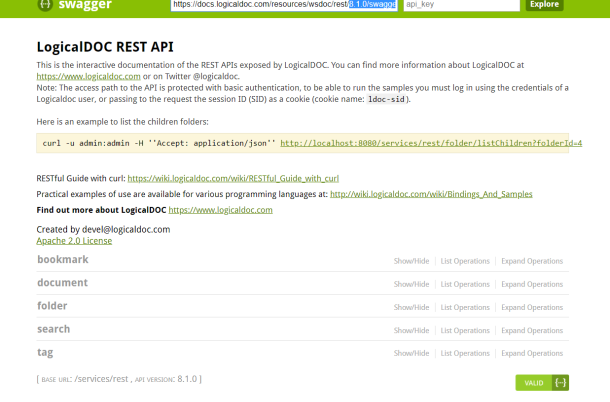The image size is (610, 402).
Task: Open the search API section
Action: coord(54,329)
